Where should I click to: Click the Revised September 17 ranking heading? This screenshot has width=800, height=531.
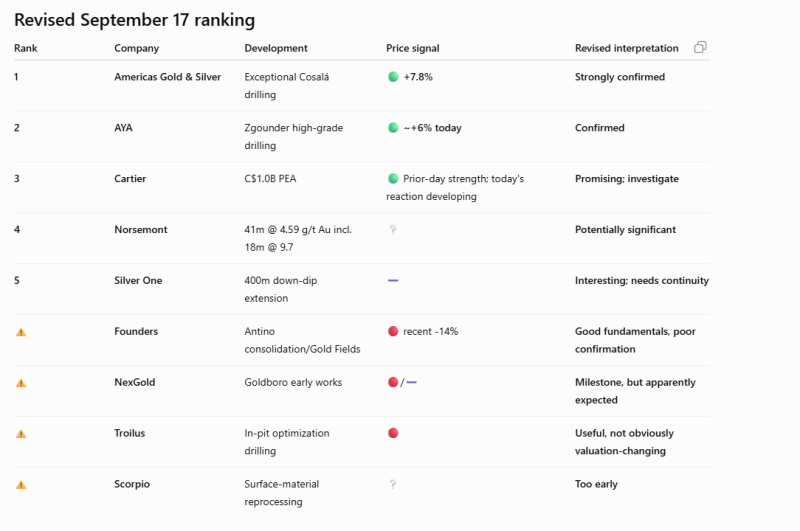135,20
